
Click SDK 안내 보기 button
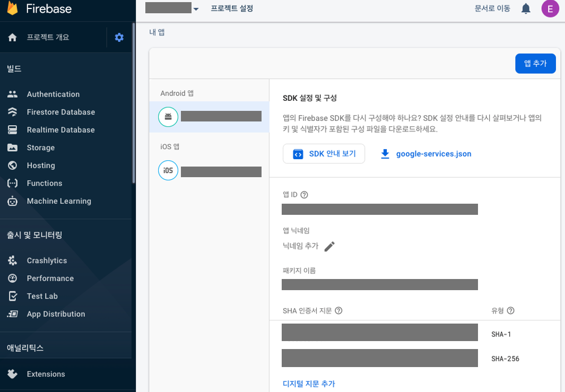coord(324,154)
